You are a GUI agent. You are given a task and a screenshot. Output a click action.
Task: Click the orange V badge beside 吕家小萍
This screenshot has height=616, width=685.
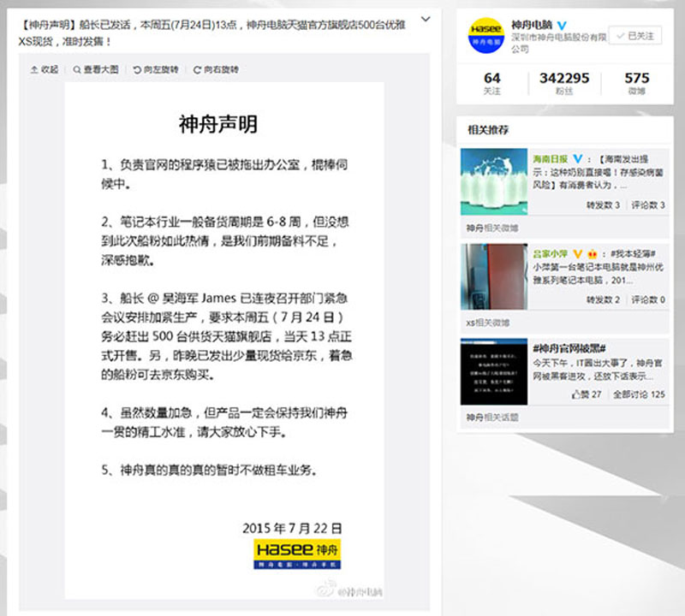click(x=577, y=253)
